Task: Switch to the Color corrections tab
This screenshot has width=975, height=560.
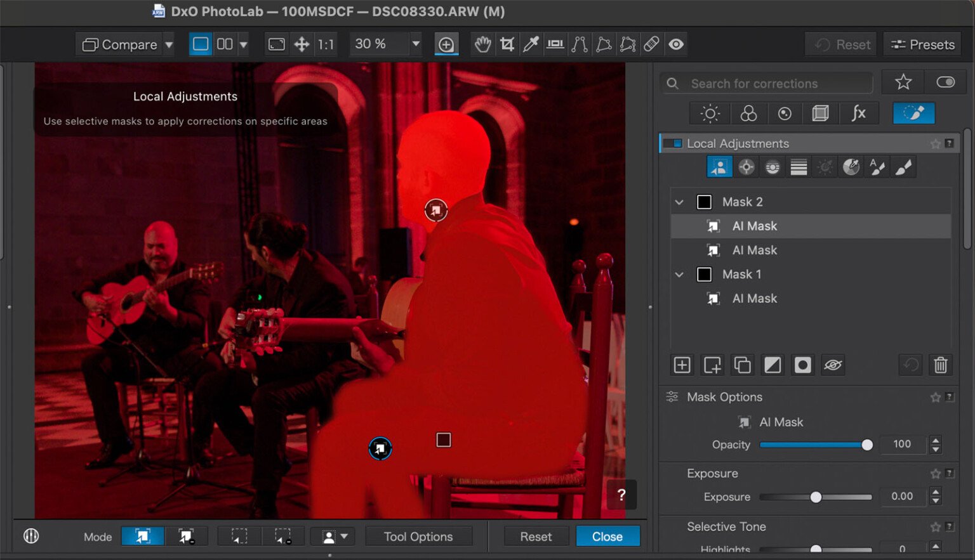Action: point(748,113)
